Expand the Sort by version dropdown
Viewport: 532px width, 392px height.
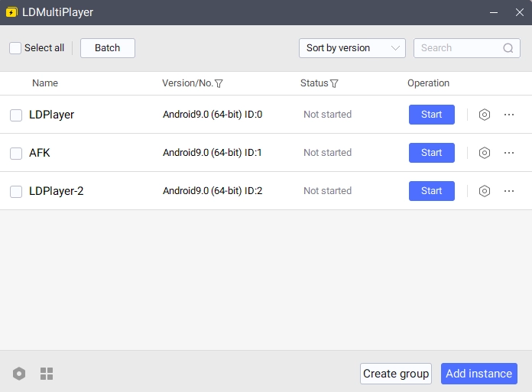pos(352,48)
